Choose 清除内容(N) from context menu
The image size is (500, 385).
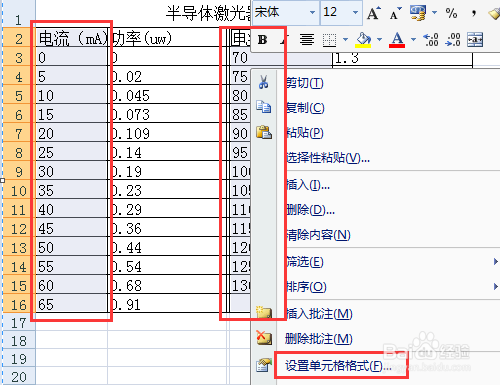[318, 235]
